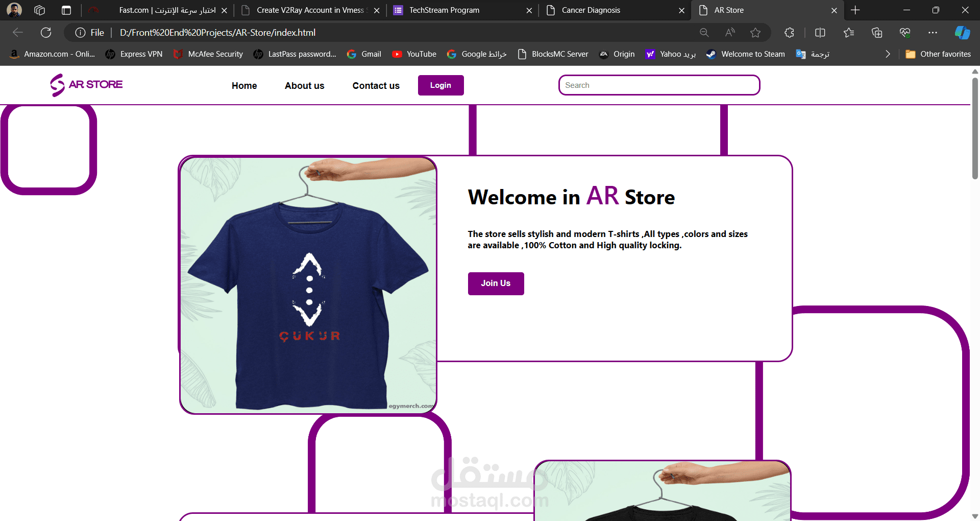The image size is (980, 521).
Task: Open Google Translate bookmark
Action: (813, 54)
